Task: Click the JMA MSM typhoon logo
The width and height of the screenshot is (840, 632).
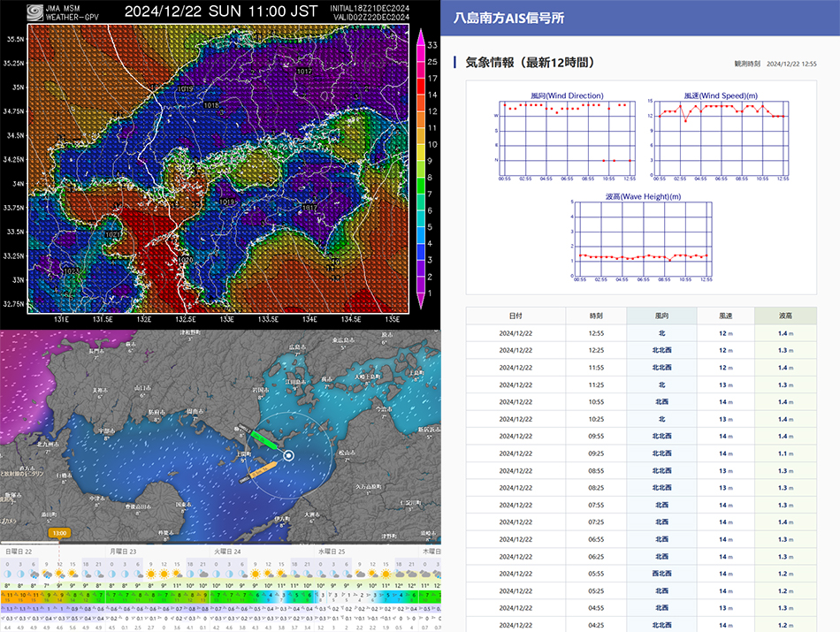Action: pyautogui.click(x=34, y=11)
